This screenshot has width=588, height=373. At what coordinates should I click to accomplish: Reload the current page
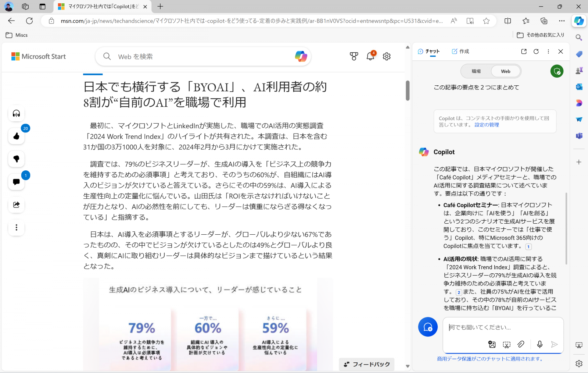tap(29, 21)
